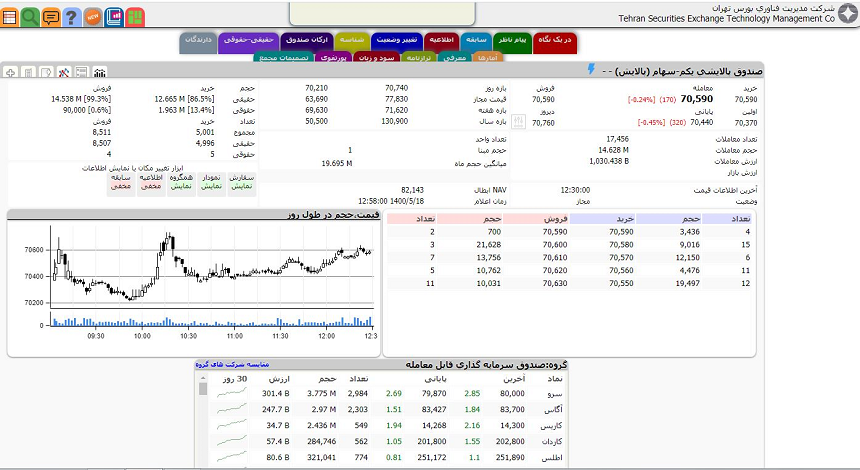Click the blue chart window icon

click(x=114, y=17)
